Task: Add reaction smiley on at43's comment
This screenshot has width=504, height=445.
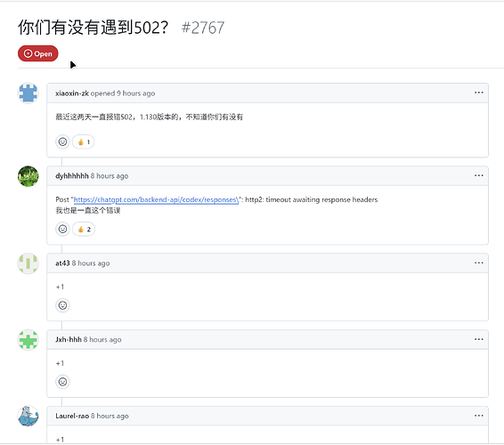Action: (x=62, y=305)
